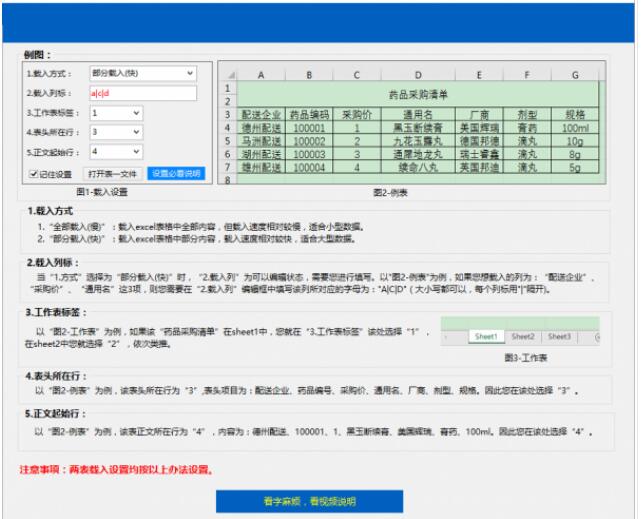The height and width of the screenshot is (519, 642).
Task: Click the 100ml specification cell
Action: click(x=575, y=128)
